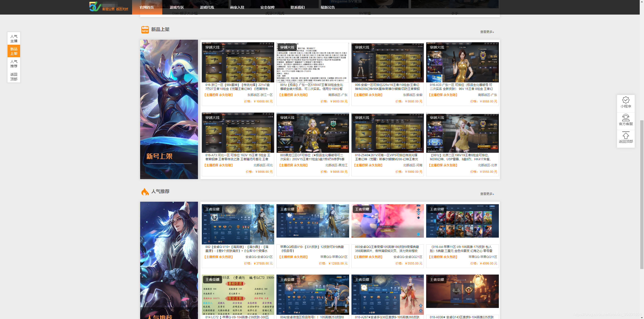Expand 查看更多 for 新品上架 section
Viewport: 644px width, 319px height.
pyautogui.click(x=487, y=32)
